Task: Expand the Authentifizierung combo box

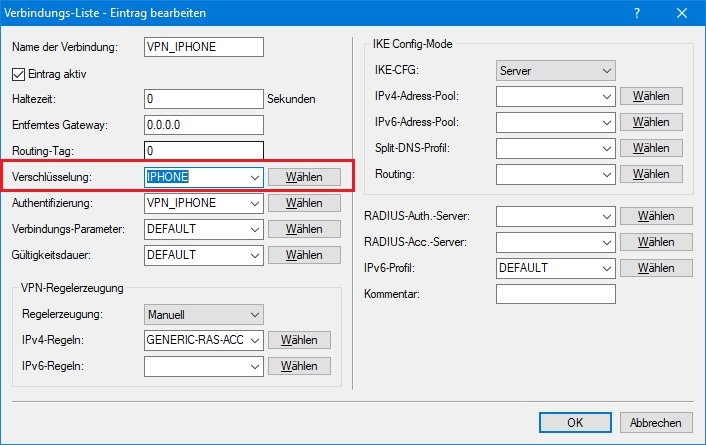Action: (x=254, y=203)
